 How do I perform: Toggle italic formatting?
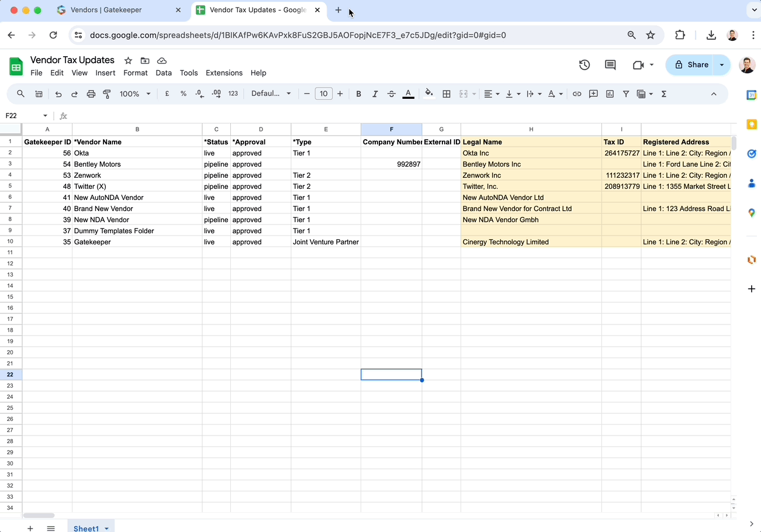pyautogui.click(x=375, y=94)
